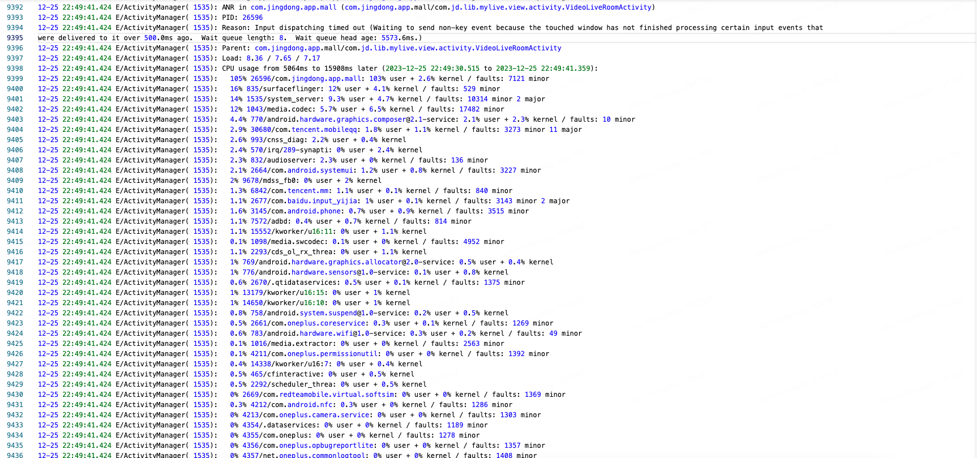Viewport: 980px width, 458px height.
Task: Click '14338/kworker/u16:7' entry
Action: [x=289, y=364]
